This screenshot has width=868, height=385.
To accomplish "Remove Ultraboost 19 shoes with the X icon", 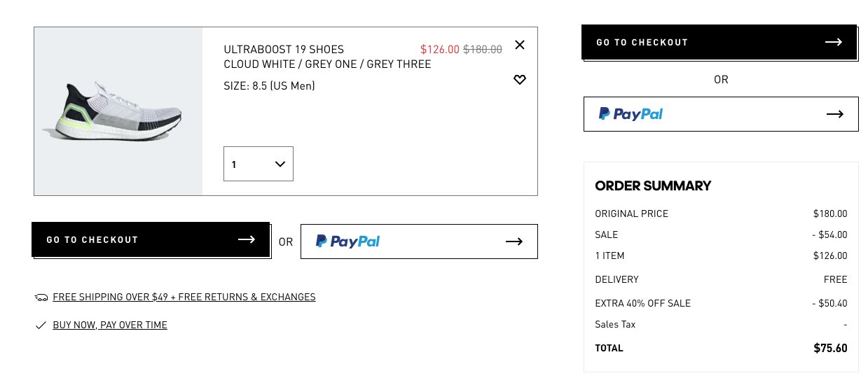I will tap(519, 45).
